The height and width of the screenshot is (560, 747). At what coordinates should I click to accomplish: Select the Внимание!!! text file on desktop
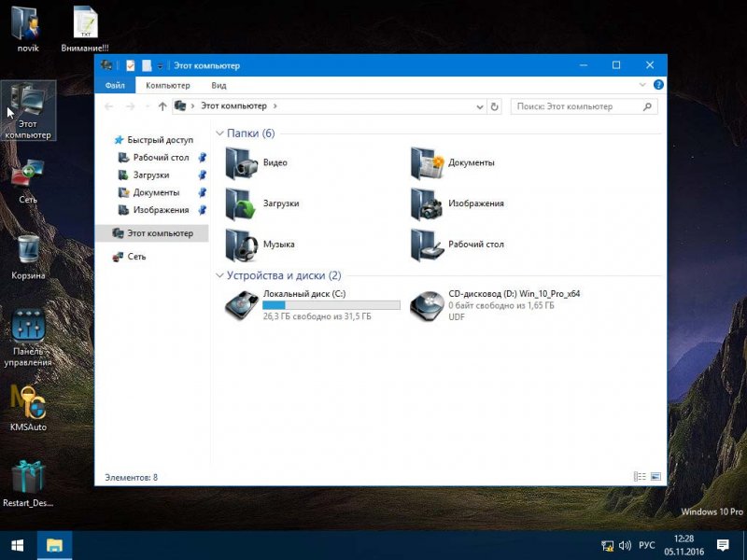(x=85, y=29)
